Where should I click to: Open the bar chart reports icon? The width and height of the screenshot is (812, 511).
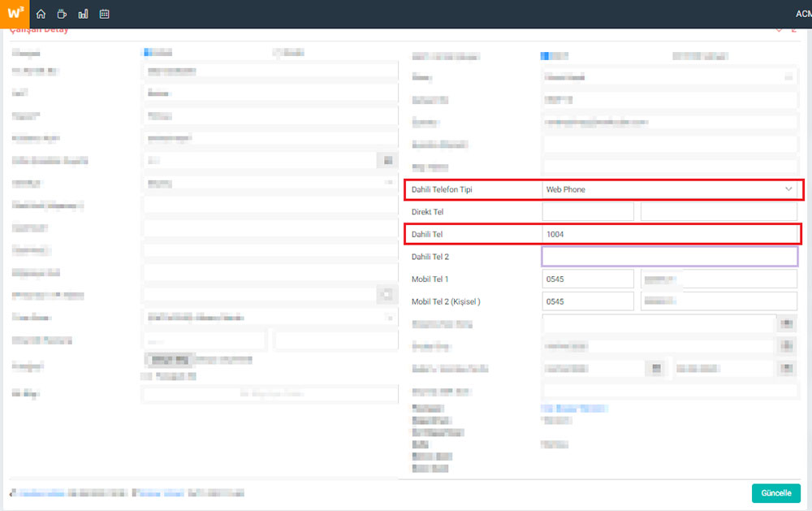83,14
